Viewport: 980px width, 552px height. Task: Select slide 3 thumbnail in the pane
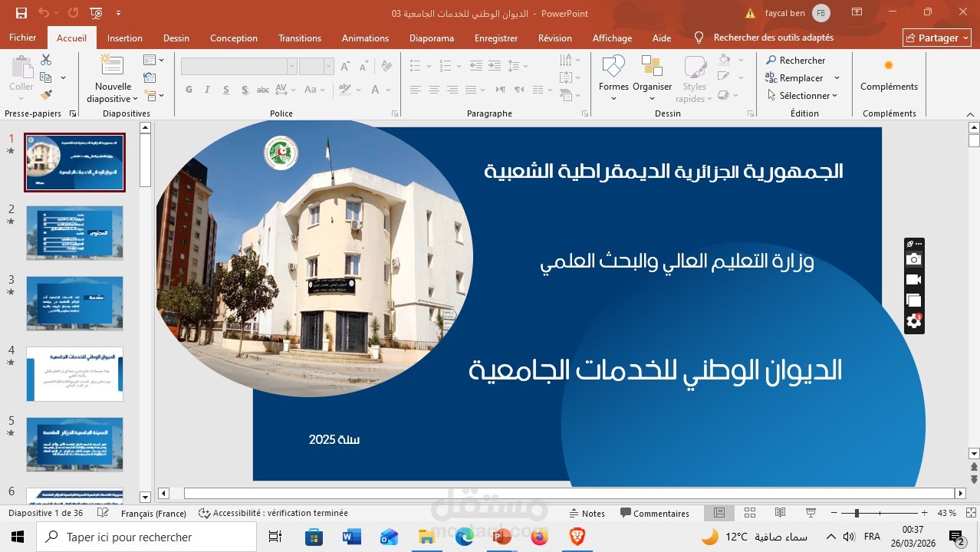(x=74, y=303)
